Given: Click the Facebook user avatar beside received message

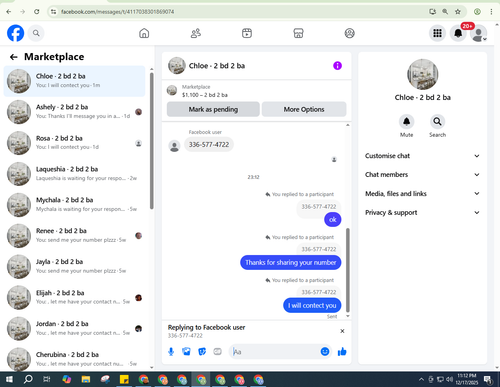Looking at the screenshot, I should tap(174, 146).
